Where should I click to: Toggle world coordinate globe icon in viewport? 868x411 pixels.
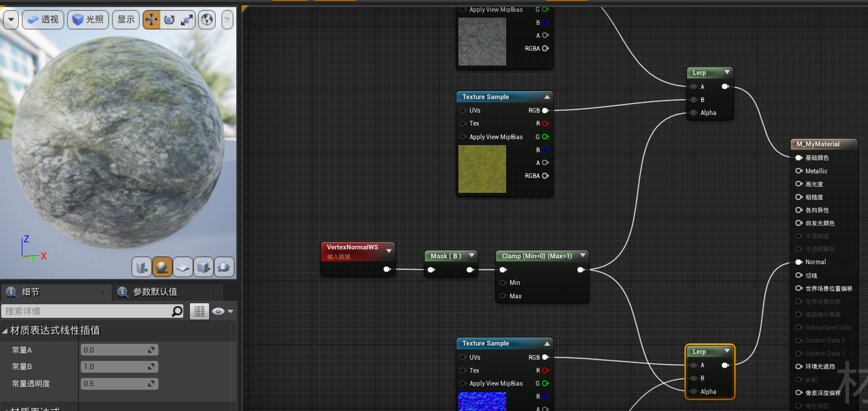click(207, 19)
